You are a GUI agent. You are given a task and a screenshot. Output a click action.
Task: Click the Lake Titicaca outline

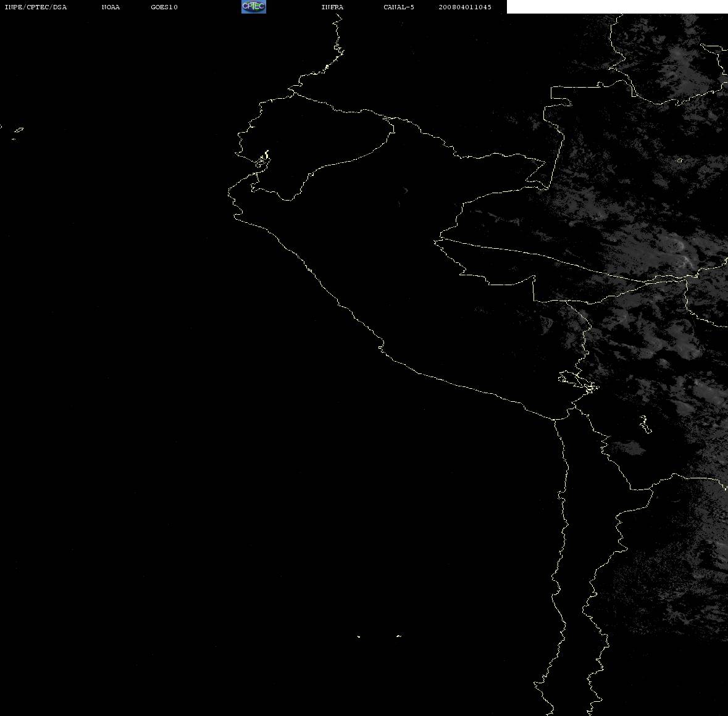point(579,381)
